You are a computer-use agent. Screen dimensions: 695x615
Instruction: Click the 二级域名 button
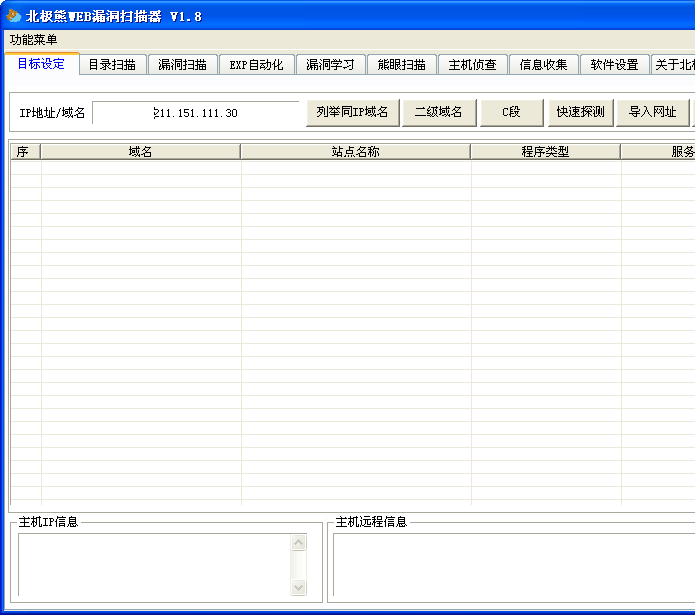click(439, 113)
